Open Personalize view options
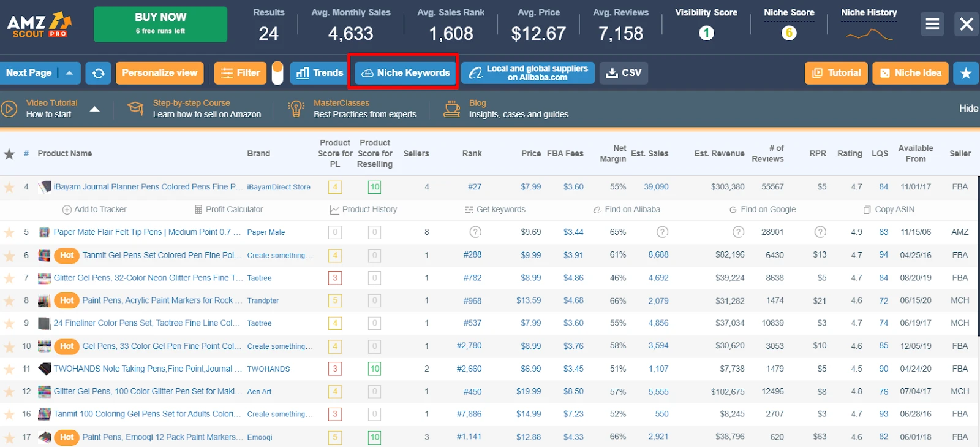The width and height of the screenshot is (980, 447). click(x=159, y=73)
